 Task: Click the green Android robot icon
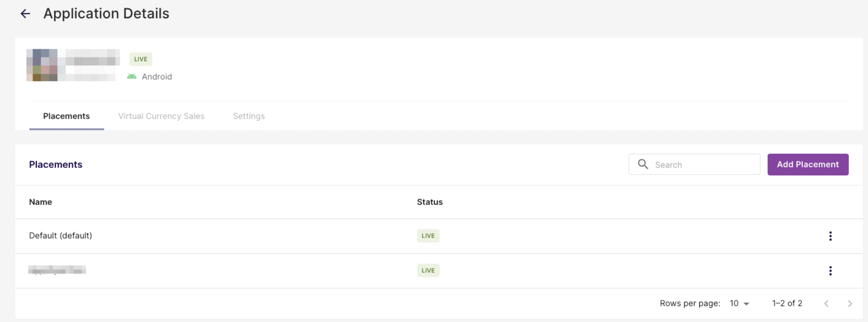(132, 76)
